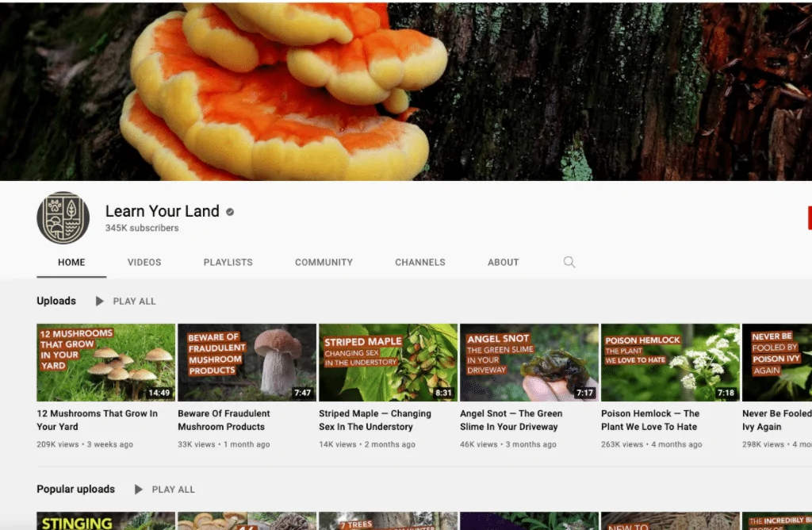The image size is (812, 530).
Task: Click the title 'Beware Of Fraudulent Mushroom Products'
Action: click(x=224, y=421)
